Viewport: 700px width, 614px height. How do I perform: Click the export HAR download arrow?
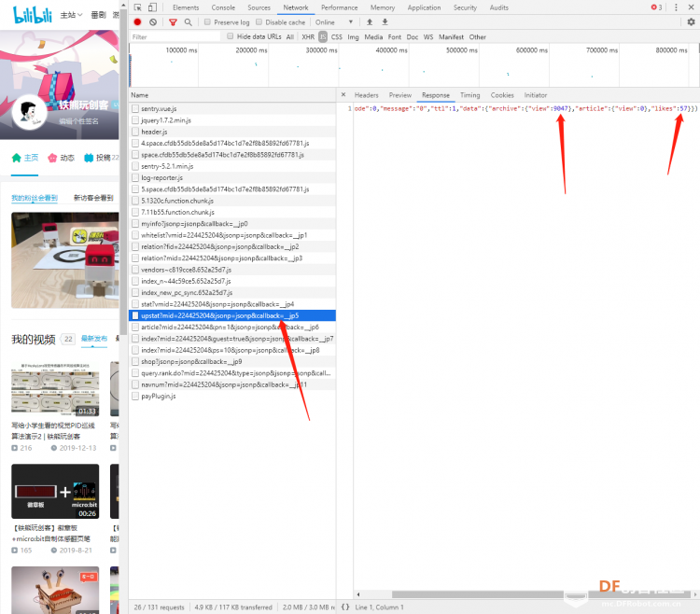click(x=385, y=21)
